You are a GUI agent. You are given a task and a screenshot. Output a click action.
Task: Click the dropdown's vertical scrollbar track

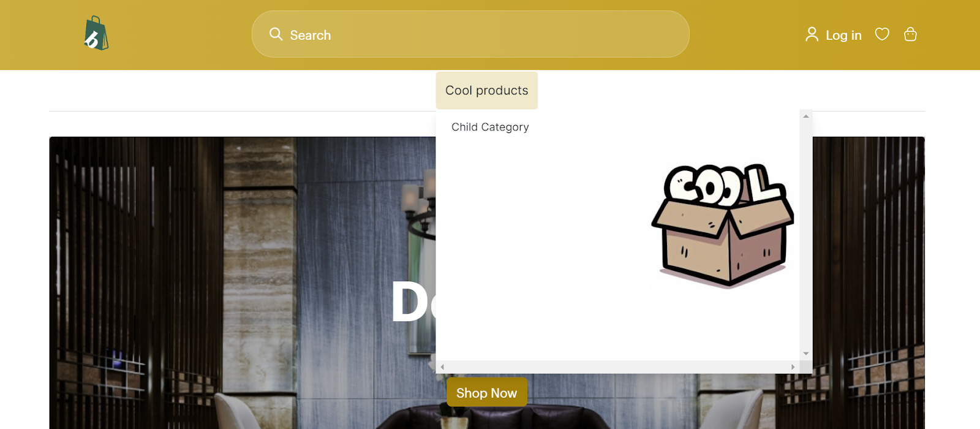(806, 235)
